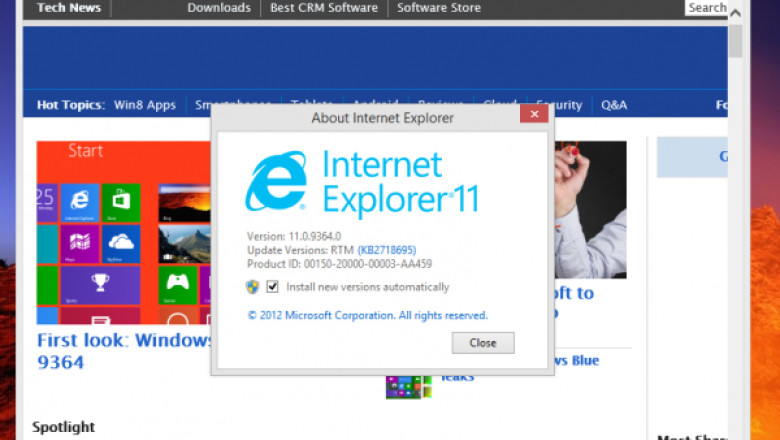Click Maps tile in Start thumbnail
Viewport: 780px width, 440px height.
point(80,244)
